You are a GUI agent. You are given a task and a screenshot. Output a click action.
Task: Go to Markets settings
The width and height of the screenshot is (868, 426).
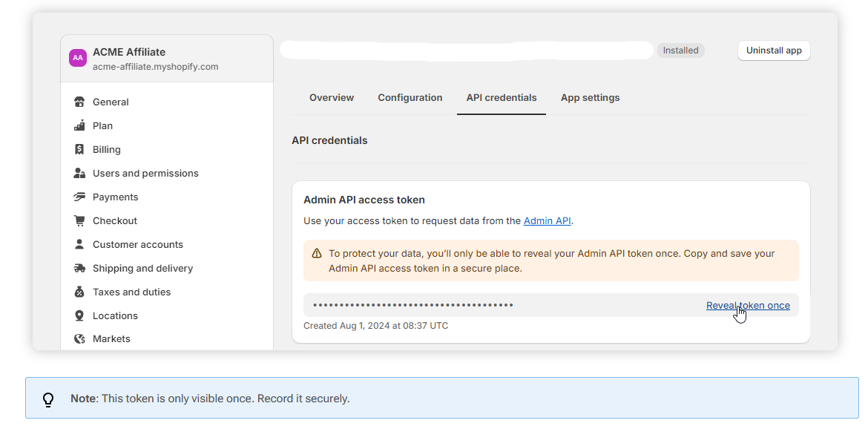(111, 339)
